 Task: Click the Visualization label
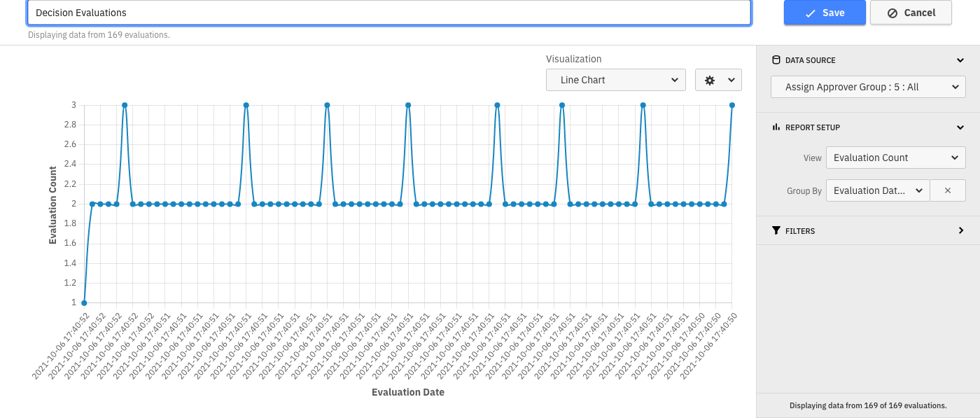[574, 60]
